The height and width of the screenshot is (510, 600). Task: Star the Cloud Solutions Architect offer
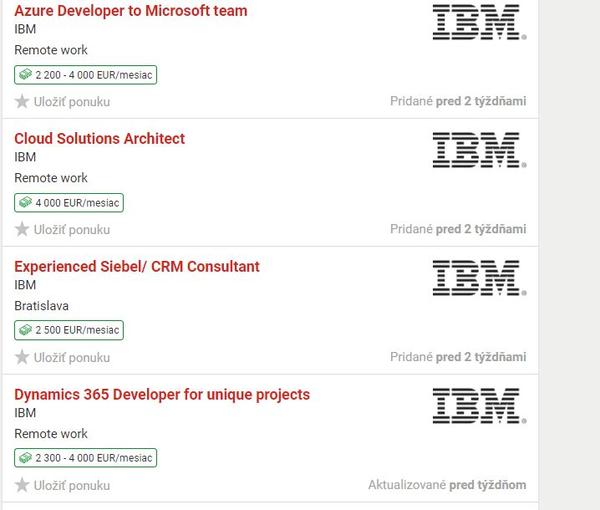tap(22, 229)
